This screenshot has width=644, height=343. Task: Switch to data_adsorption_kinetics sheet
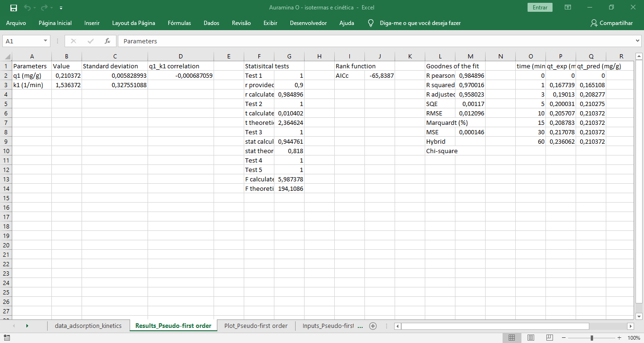point(88,326)
